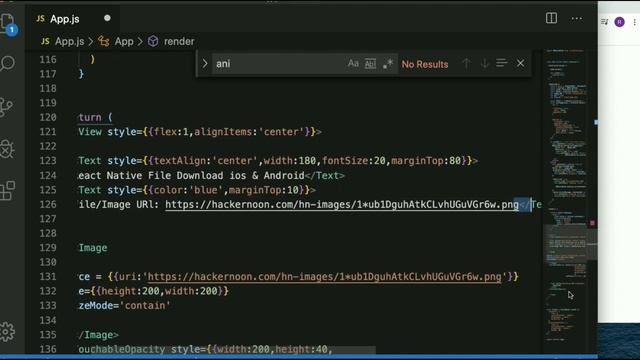Click the Image tag on line 129
Viewport: 640px width, 360px height.
93,248
